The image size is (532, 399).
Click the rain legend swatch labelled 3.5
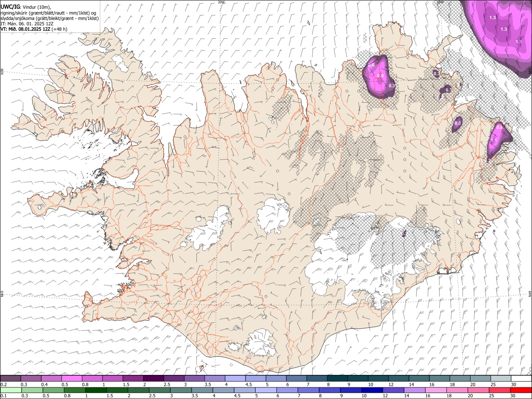[x=202, y=390]
